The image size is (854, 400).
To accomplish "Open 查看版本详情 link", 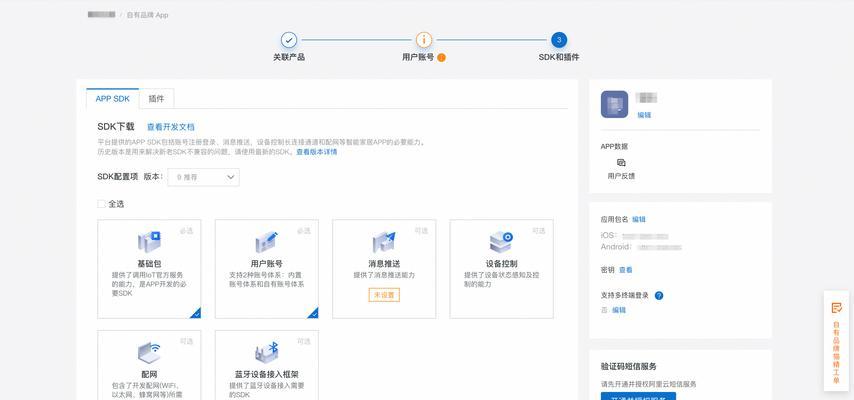I will pos(316,151).
